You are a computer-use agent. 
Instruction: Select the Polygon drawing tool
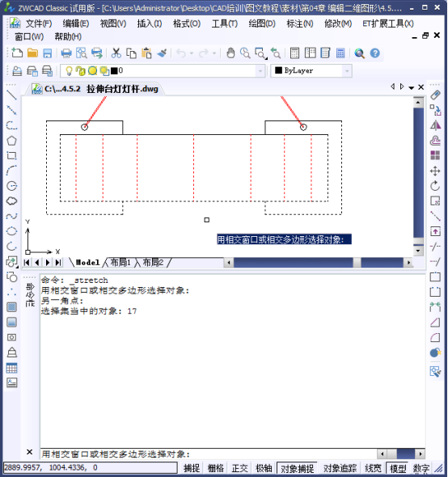(11, 141)
